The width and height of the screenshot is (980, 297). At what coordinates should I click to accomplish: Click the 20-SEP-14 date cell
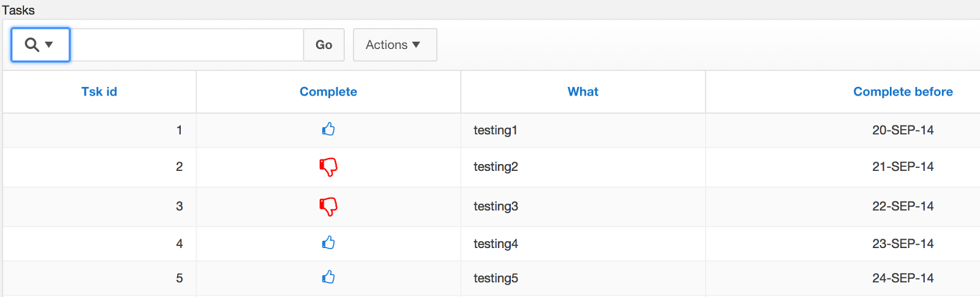click(x=903, y=130)
